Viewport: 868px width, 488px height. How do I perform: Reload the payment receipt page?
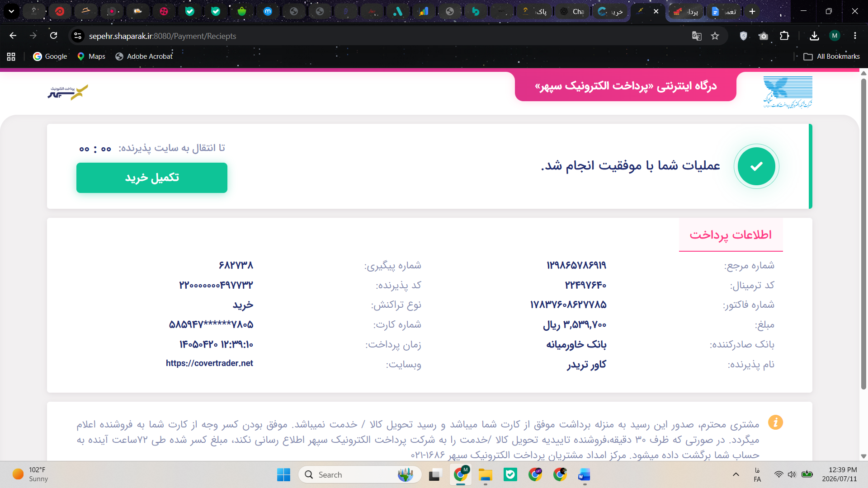53,36
